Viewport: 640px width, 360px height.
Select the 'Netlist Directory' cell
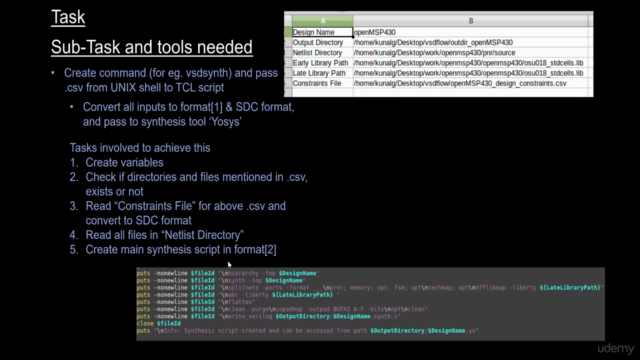322,53
